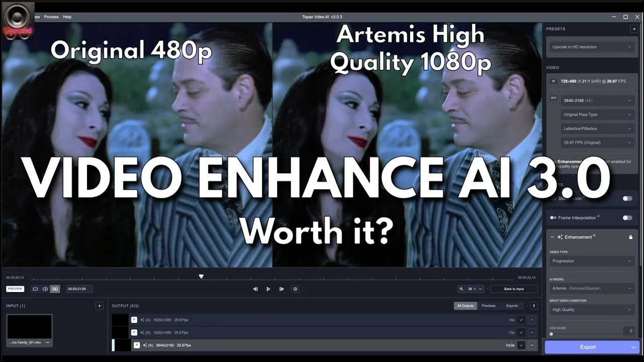Image resolution: width=644 pixels, height=362 pixels.
Task: Select the single view layout icon
Action: (x=35, y=289)
